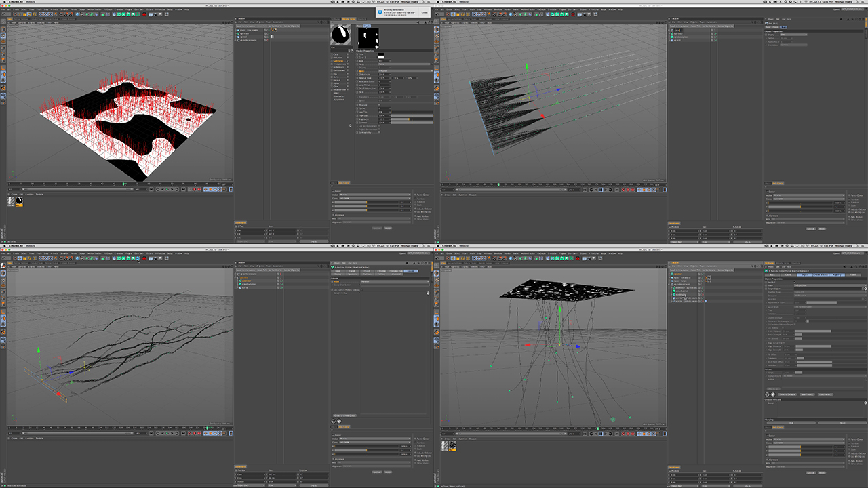Click the black-and-white noise texture preview

(368, 38)
